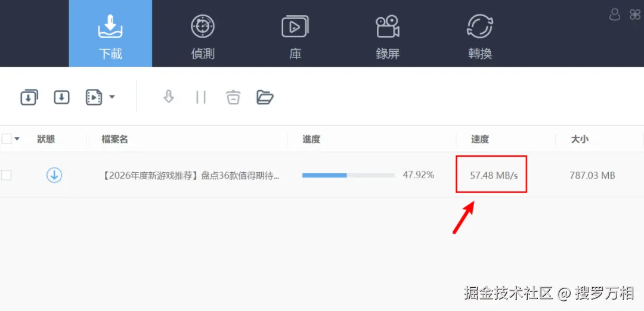Viewport: 644px width, 311px height.
Task: Click the start download arrow icon
Action: (168, 97)
